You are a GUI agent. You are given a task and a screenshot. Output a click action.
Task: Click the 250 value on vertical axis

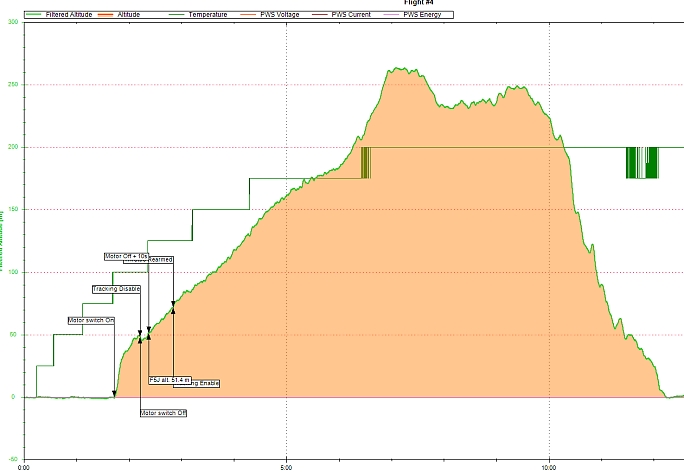point(14,84)
